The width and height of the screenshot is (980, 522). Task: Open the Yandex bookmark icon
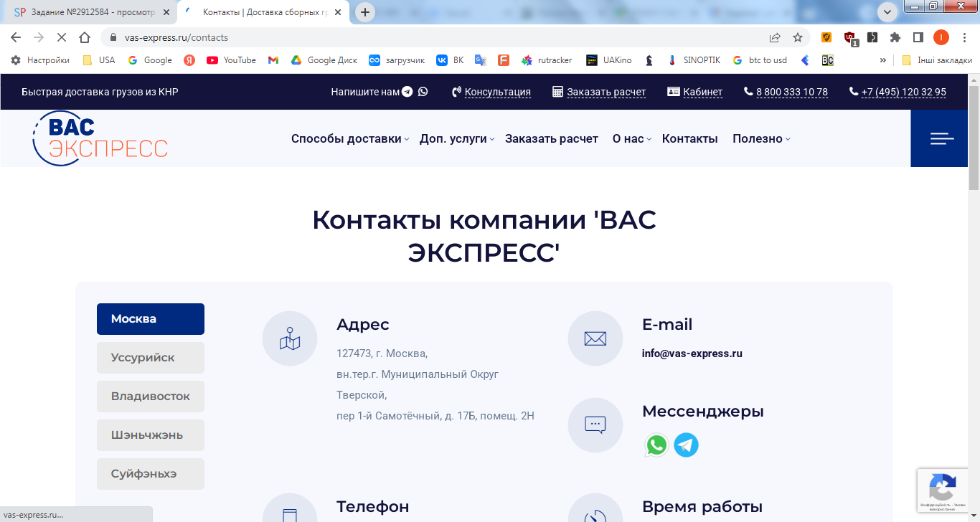pos(189,60)
